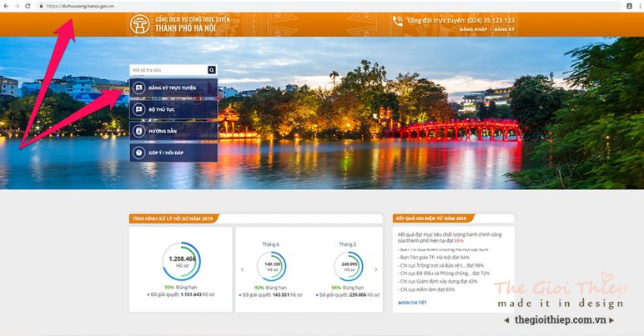This screenshot has width=644, height=336.
Task: Open the Đăng ký register link
Action: (x=504, y=29)
